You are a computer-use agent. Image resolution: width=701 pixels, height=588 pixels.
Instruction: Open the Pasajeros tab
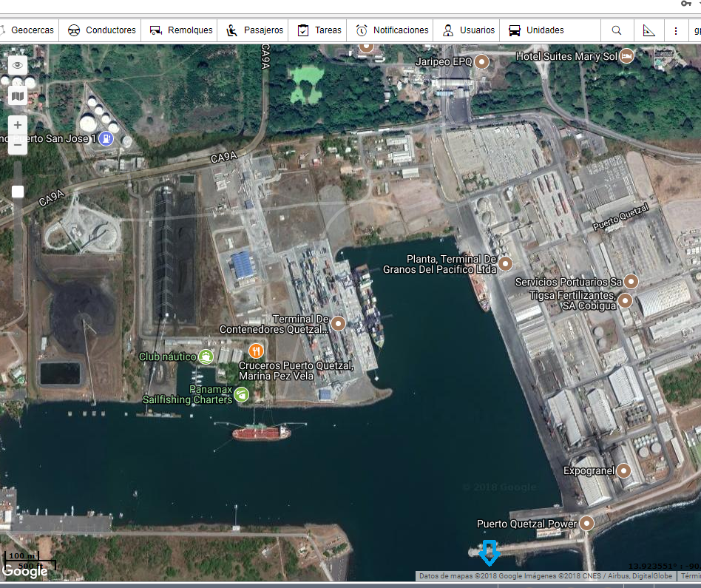tap(254, 30)
